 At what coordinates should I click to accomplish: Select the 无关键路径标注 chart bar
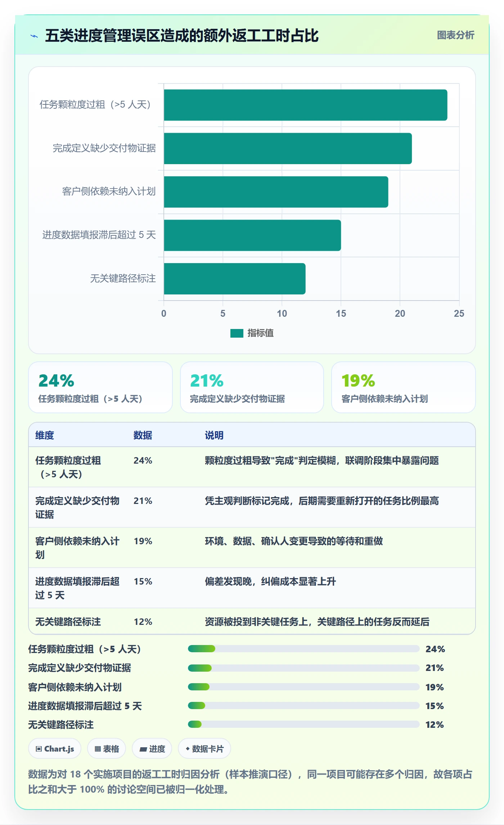pyautogui.click(x=234, y=279)
